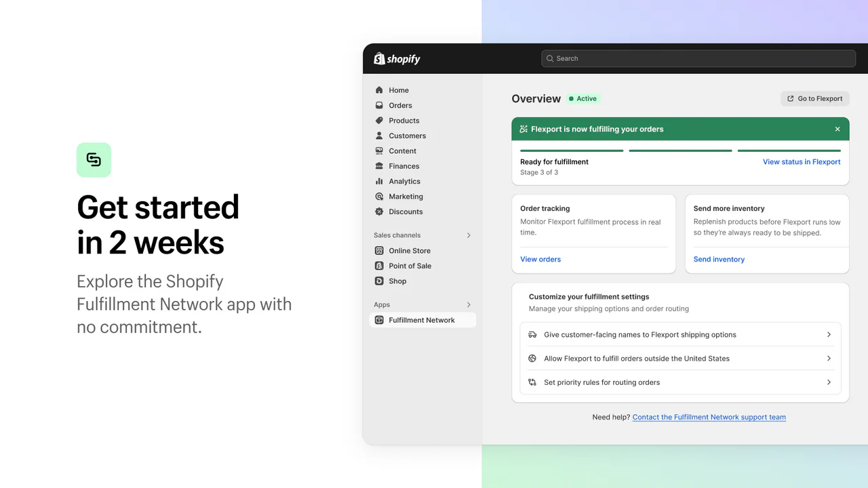868x488 pixels.
Task: Click the Analytics bar chart icon
Action: tap(379, 181)
